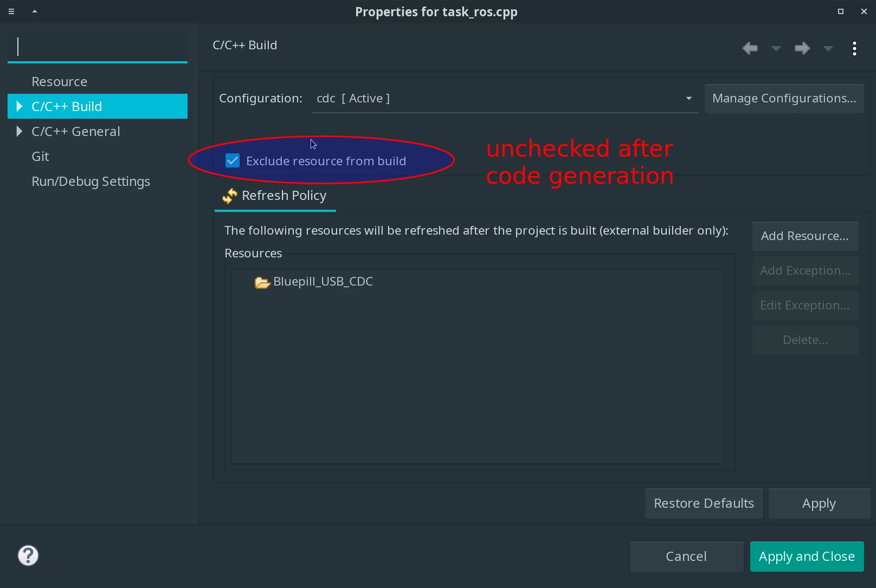Click the title bar up-arrow icon

[x=35, y=11]
